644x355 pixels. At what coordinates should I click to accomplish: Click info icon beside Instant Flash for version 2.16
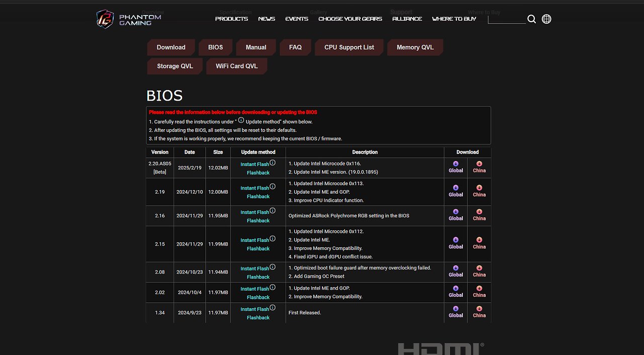[272, 210]
